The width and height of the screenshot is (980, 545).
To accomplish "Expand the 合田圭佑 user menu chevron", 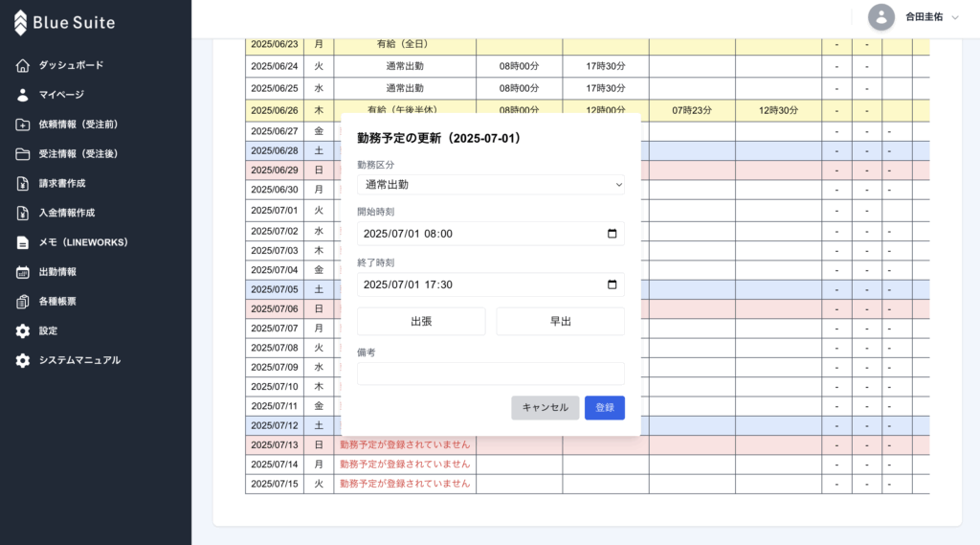I will pos(955,17).
